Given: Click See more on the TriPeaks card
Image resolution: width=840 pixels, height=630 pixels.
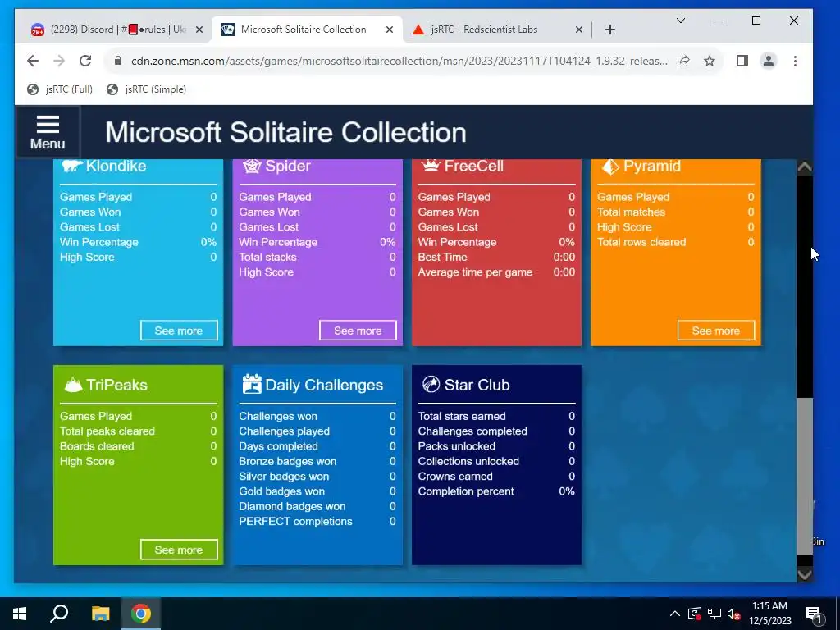Looking at the screenshot, I should (x=179, y=550).
